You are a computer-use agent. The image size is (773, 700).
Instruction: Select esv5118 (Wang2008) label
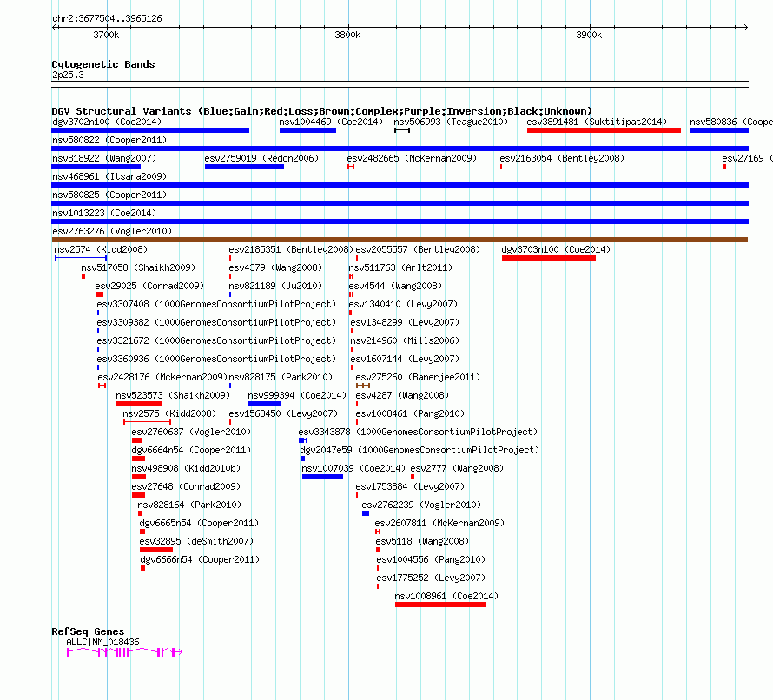click(x=422, y=541)
